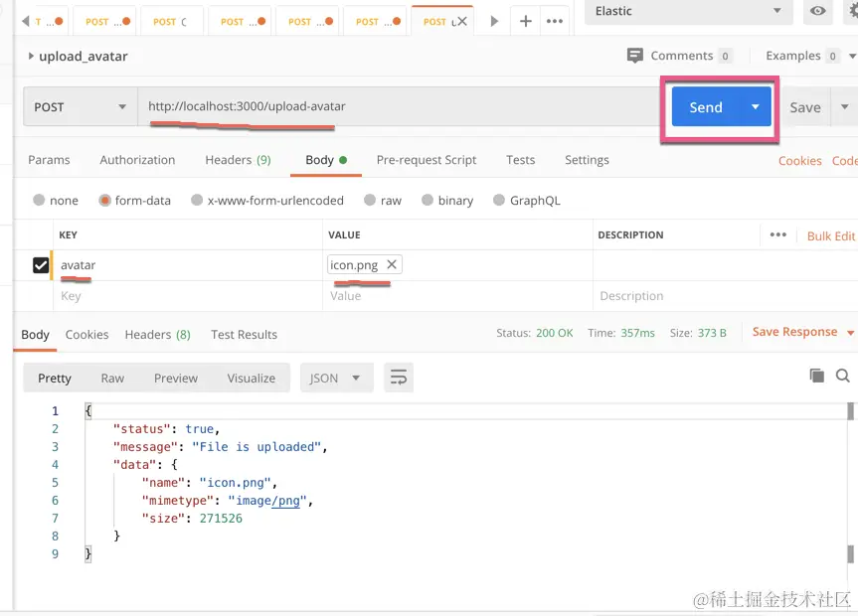Click the empty Key placeholder field
858x616 pixels.
188,296
